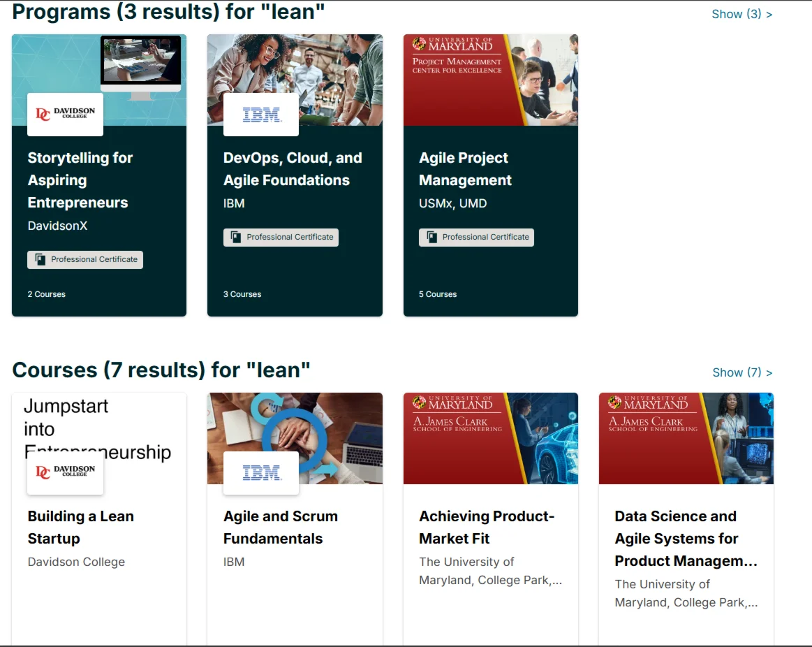812x647 pixels.
Task: Click Jumpstart into Entrepreneurship course image
Action: 99,438
